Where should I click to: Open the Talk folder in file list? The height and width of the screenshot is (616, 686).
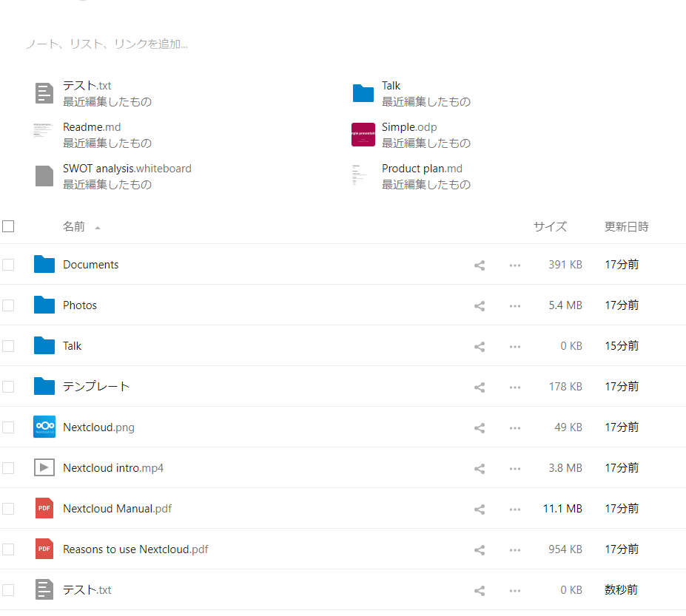[73, 346]
